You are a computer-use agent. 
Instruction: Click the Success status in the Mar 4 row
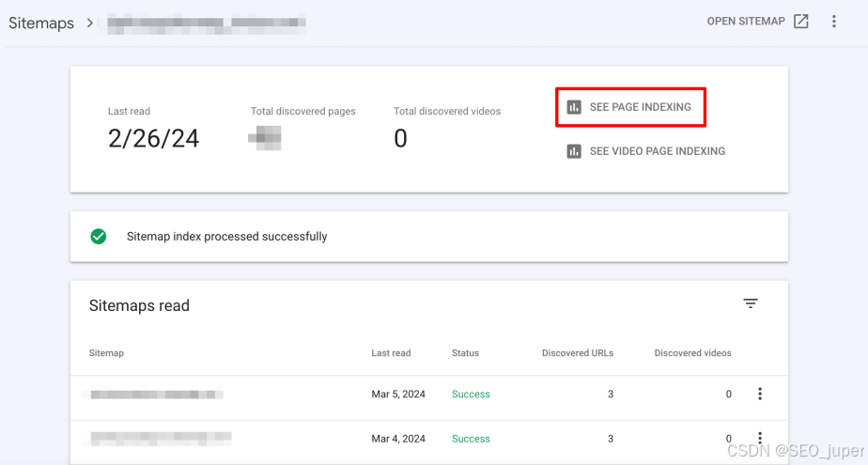pos(471,439)
